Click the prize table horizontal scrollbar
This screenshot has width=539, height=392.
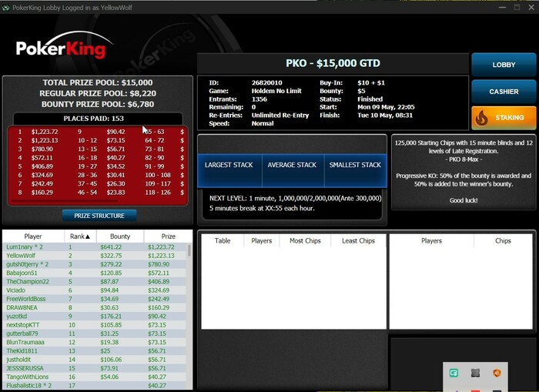click(64, 201)
